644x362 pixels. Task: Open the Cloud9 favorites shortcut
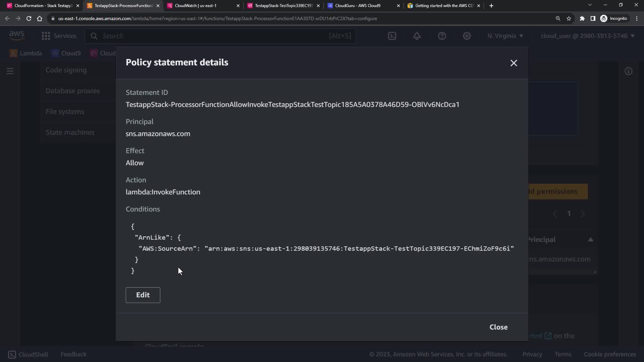tap(66, 53)
